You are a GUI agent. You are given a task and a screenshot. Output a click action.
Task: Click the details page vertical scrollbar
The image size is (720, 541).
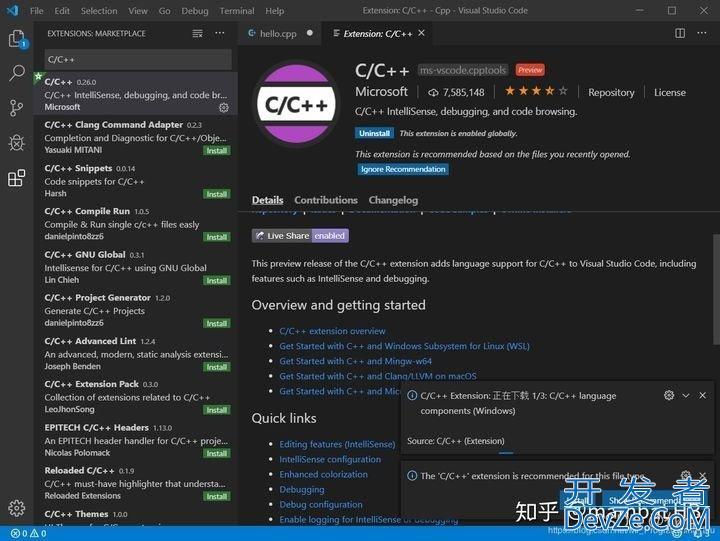pyautogui.click(x=716, y=289)
